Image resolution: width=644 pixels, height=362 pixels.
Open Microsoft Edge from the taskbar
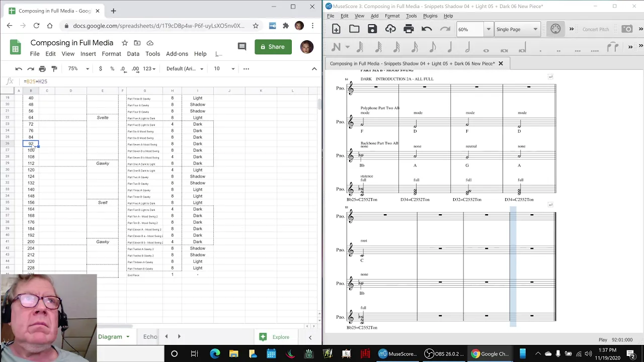click(215, 354)
